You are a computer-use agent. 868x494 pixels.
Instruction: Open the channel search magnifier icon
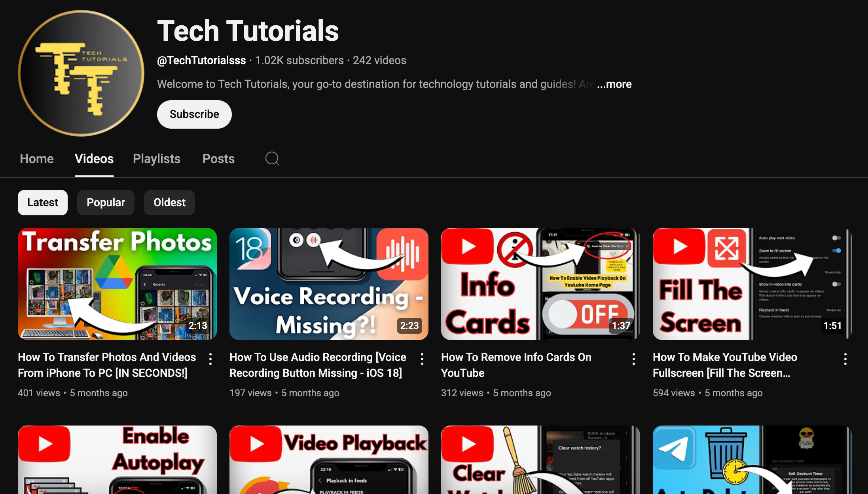pyautogui.click(x=272, y=159)
